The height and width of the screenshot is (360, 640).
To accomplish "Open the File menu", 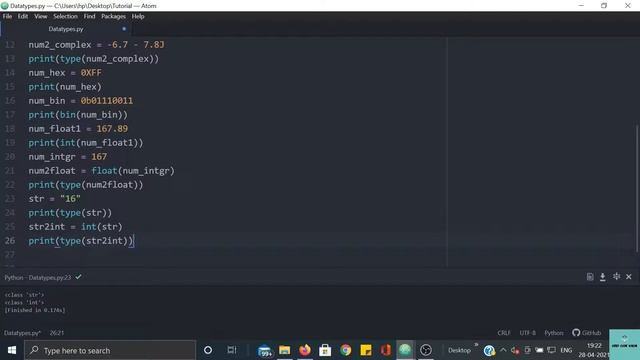I will (x=7, y=16).
